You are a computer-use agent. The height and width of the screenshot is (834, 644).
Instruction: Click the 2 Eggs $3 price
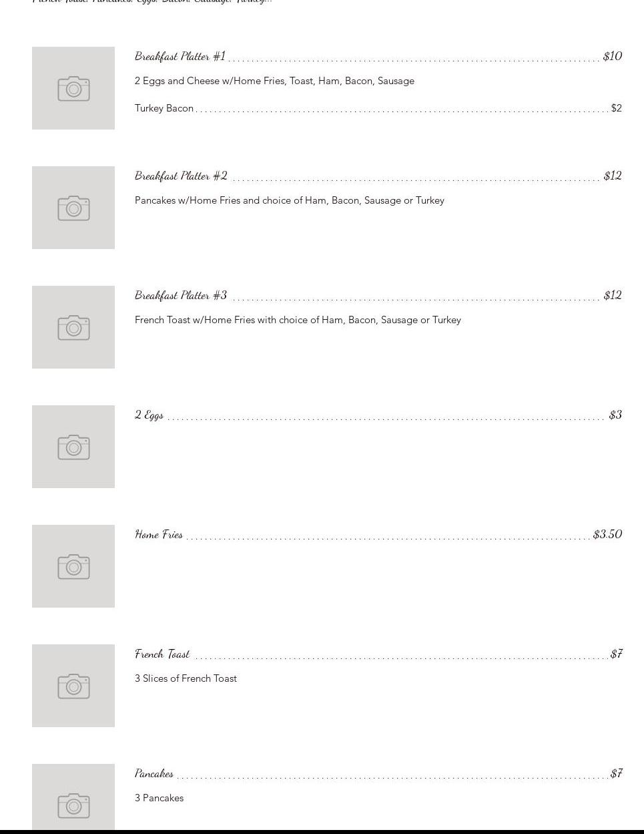pos(615,415)
